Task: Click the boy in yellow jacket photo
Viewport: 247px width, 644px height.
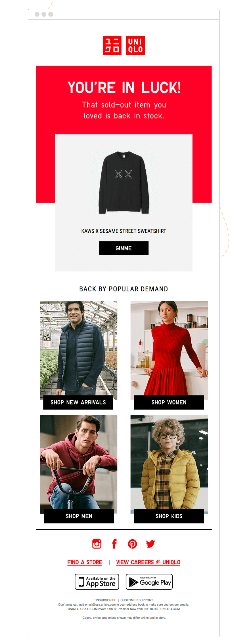Action: click(169, 462)
